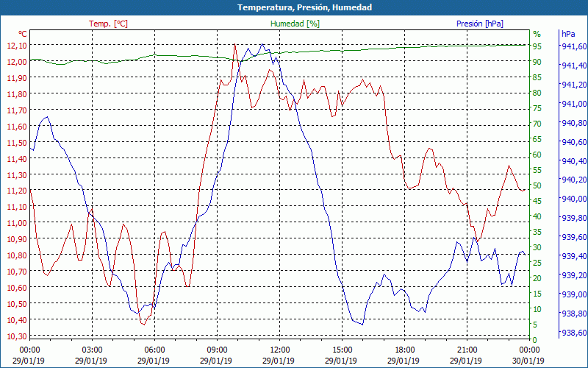Click the blue hPa axis unit label
The width and height of the screenshot is (588, 368).
click(x=568, y=34)
